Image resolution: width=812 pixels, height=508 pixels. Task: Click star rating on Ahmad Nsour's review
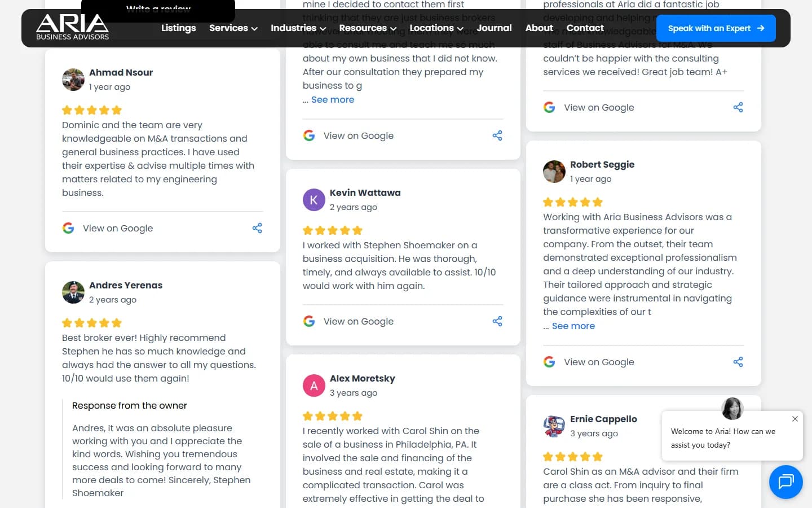pos(92,110)
